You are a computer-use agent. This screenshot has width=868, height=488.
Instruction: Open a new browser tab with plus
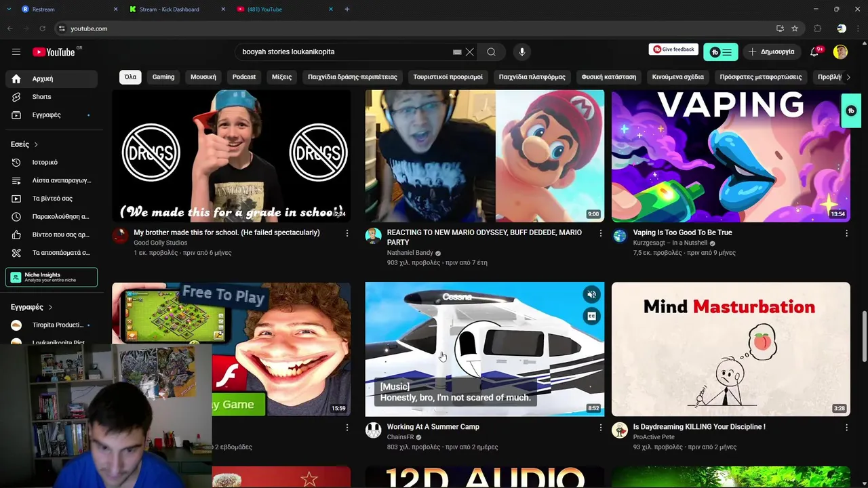point(347,9)
